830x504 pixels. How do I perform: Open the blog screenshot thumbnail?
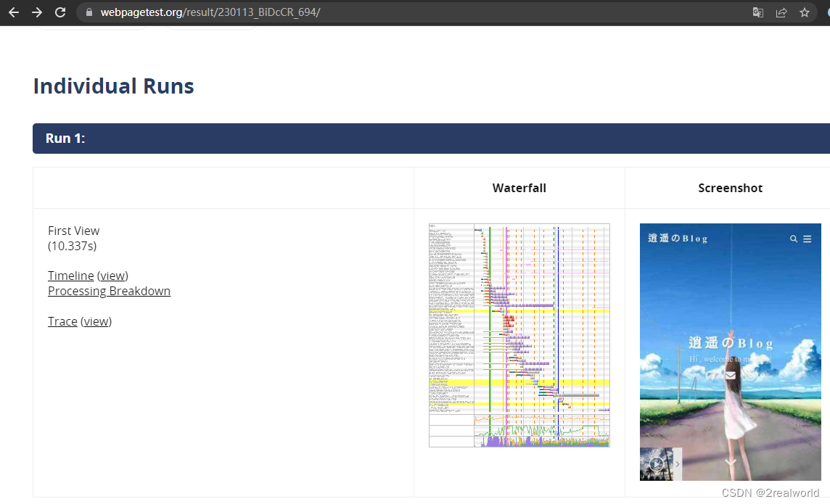click(x=731, y=352)
